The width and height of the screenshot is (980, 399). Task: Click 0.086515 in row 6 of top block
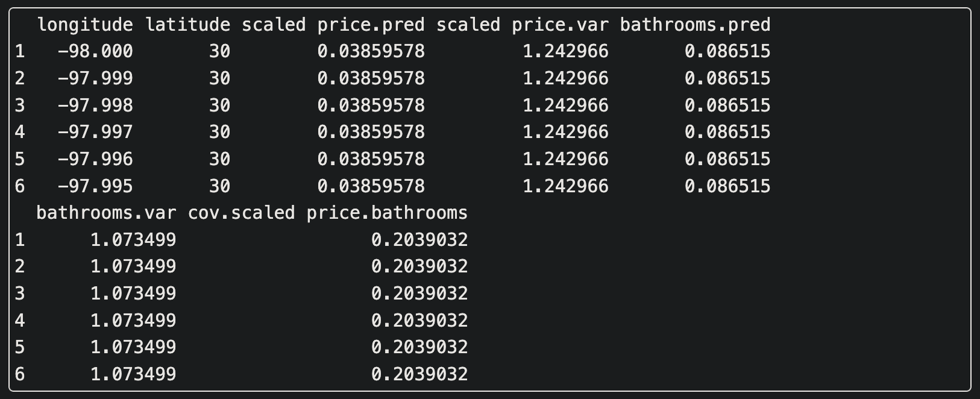point(727,186)
